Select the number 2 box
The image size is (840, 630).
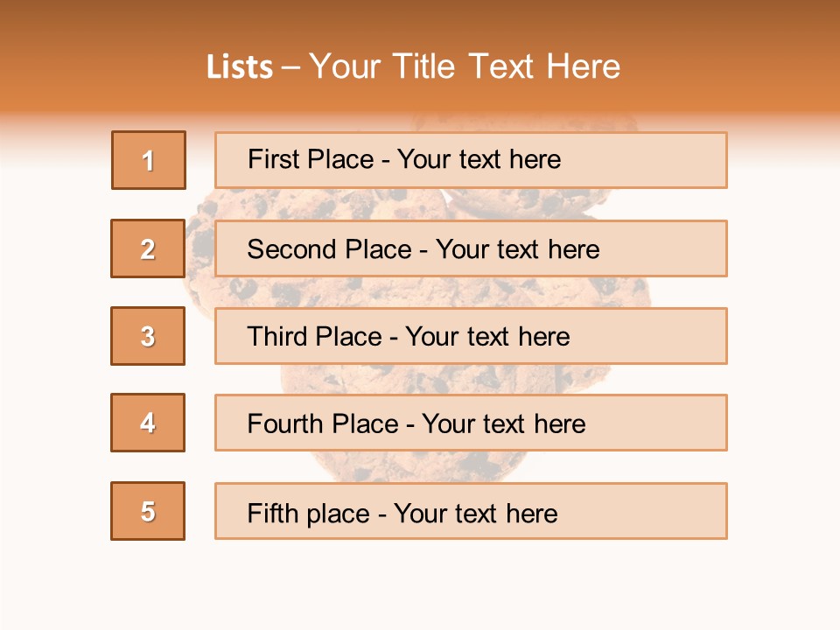[148, 248]
